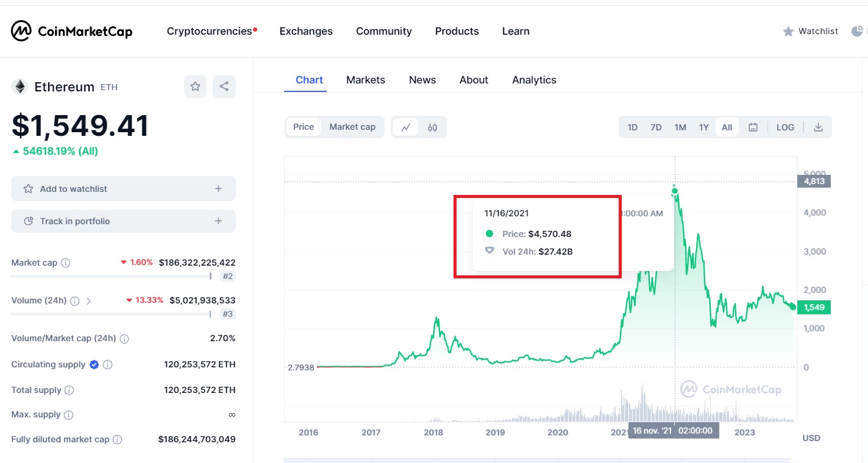
Task: Click the #2 market cap rank badge
Action: 228,277
